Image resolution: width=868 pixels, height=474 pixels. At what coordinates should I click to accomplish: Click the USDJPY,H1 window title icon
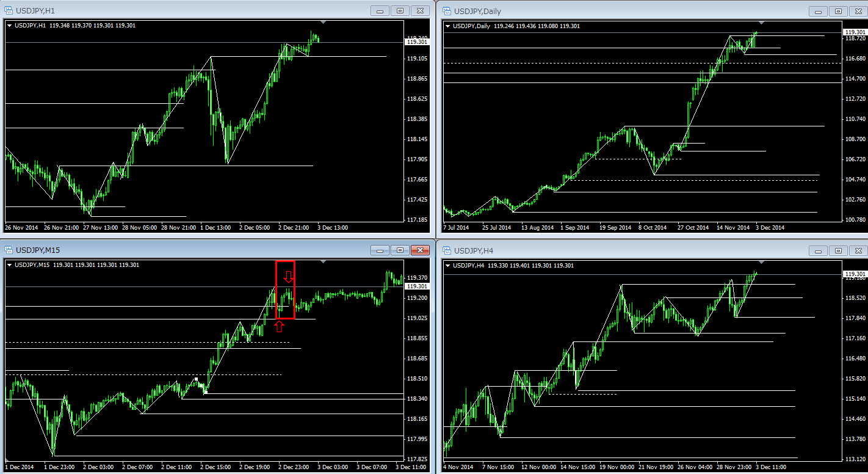(x=9, y=11)
